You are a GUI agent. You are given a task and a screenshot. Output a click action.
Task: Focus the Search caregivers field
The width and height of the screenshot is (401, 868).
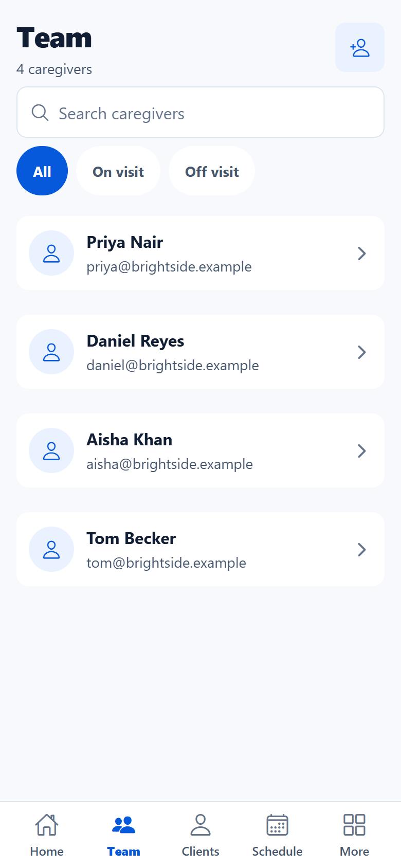pyautogui.click(x=200, y=112)
